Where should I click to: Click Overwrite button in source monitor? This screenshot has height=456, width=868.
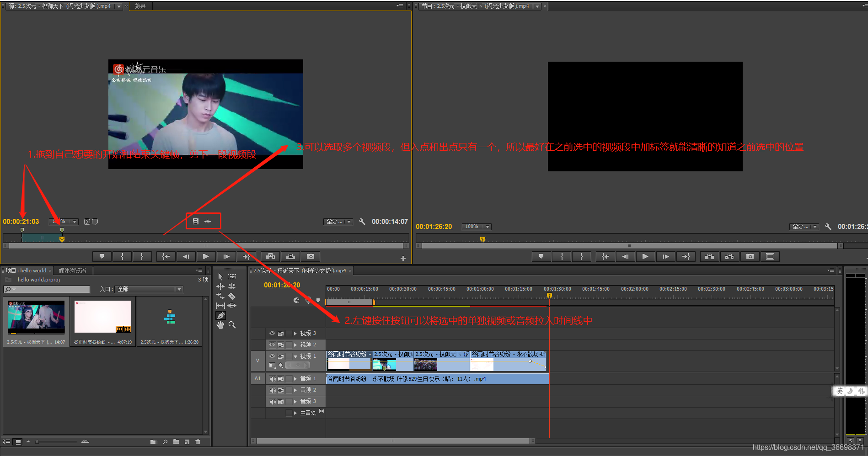tap(290, 256)
